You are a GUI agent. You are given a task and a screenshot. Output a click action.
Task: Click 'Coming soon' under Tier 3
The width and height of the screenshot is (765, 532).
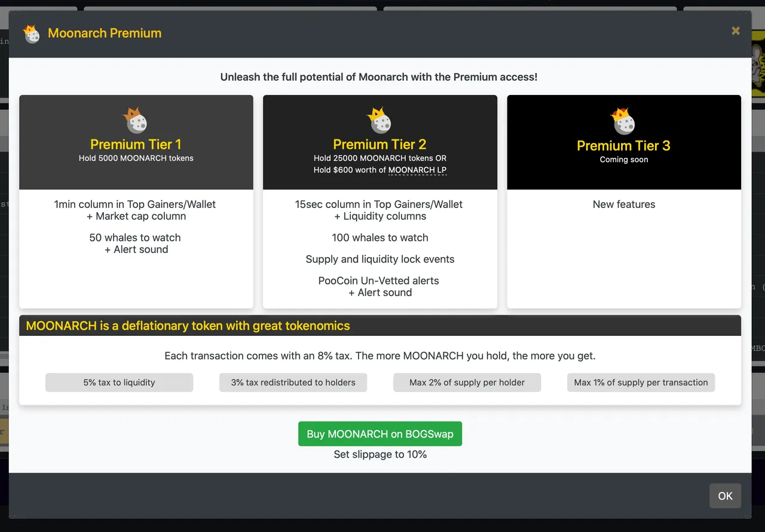pyautogui.click(x=624, y=160)
